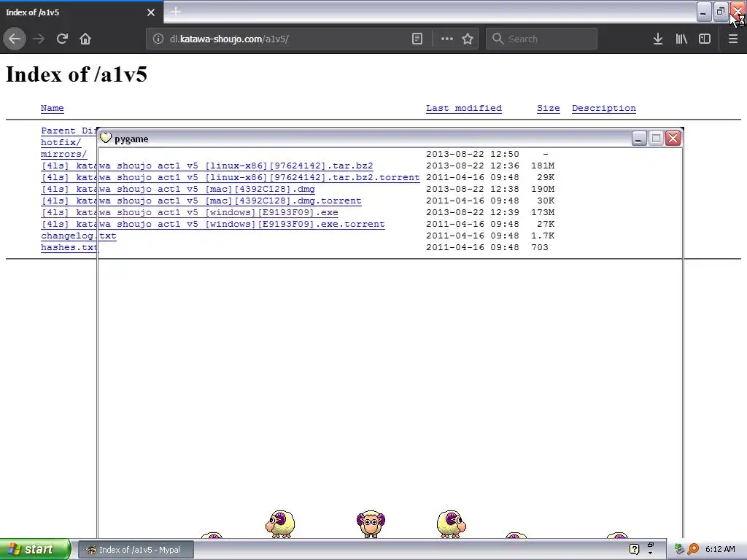Open the library bookshelf icon
Image resolution: width=747 pixels, height=560 pixels.
point(681,39)
